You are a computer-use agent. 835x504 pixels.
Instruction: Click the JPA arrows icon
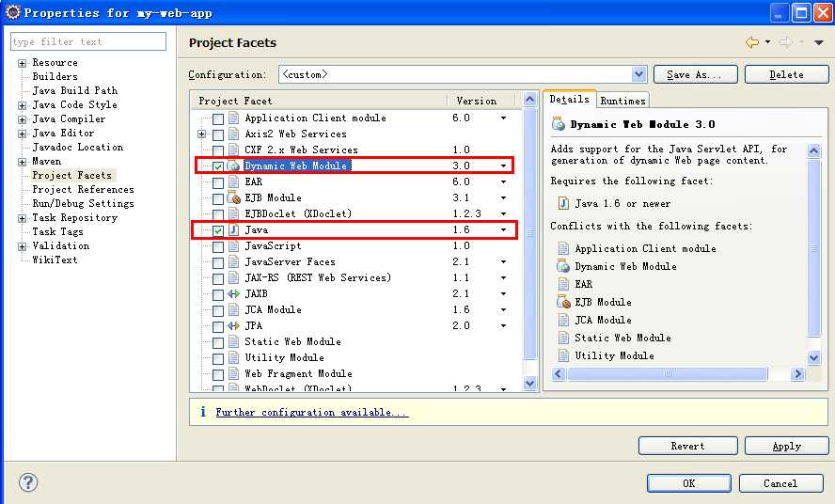[233, 325]
